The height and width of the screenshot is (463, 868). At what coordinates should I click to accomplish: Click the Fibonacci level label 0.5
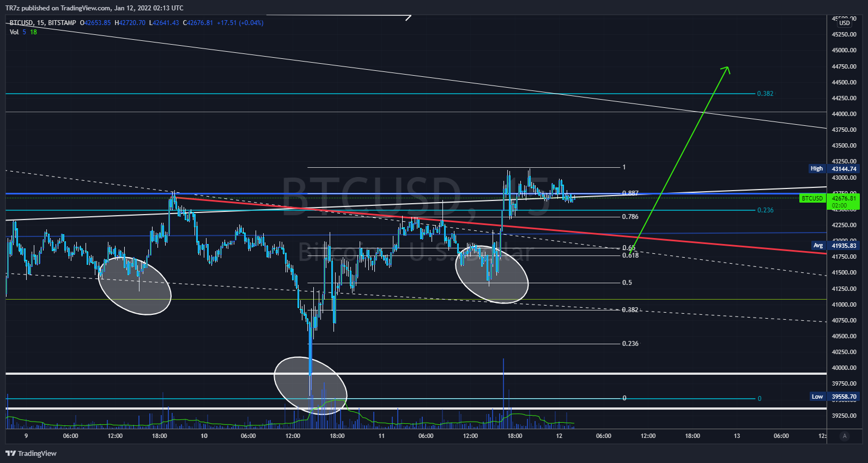627,283
